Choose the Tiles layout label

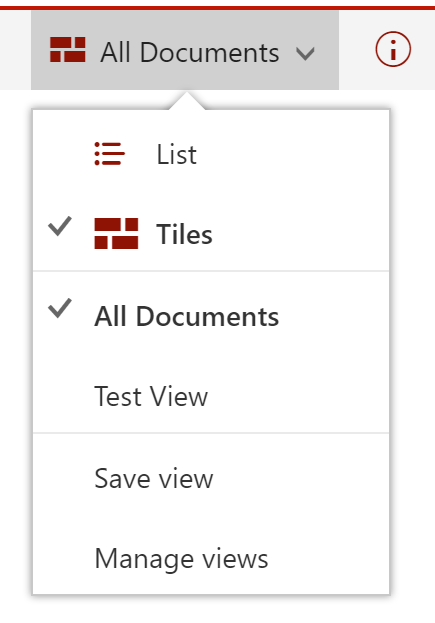coord(184,234)
